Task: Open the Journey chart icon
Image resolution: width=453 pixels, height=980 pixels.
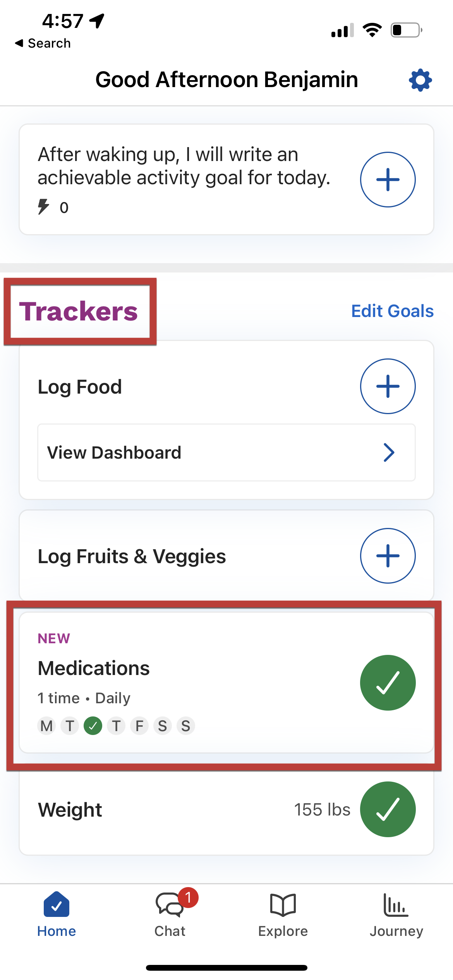Action: click(x=396, y=905)
